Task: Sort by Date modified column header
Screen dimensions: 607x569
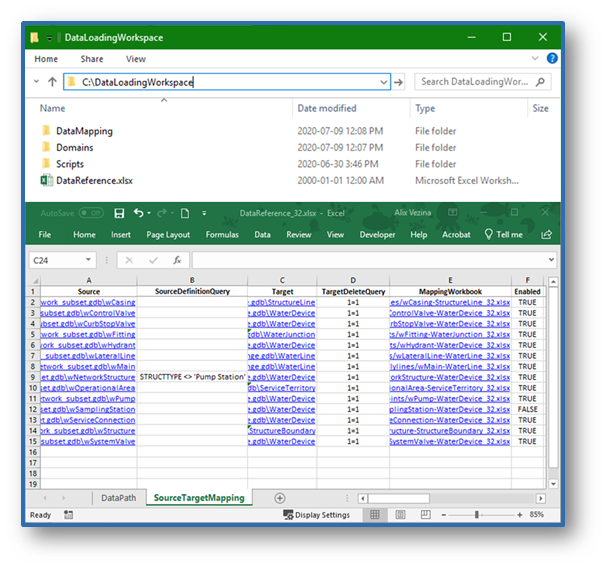Action: pyautogui.click(x=327, y=108)
